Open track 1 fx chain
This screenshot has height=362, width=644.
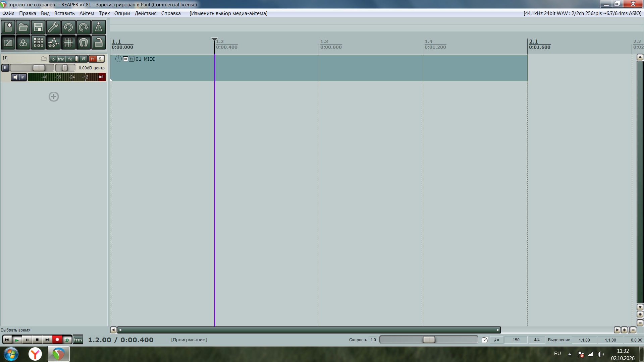coord(70,59)
